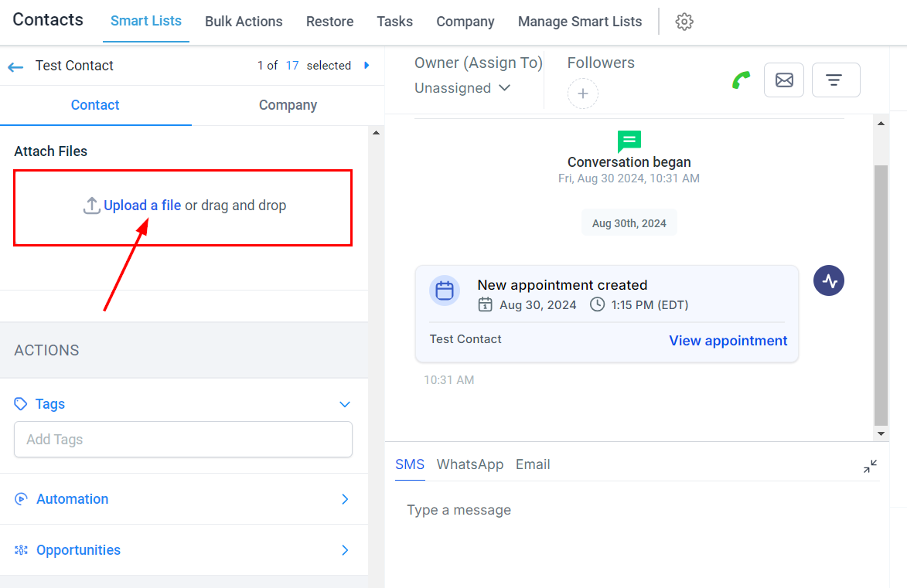Select the WhatsApp message tab
This screenshot has width=907, height=588.
click(x=469, y=464)
